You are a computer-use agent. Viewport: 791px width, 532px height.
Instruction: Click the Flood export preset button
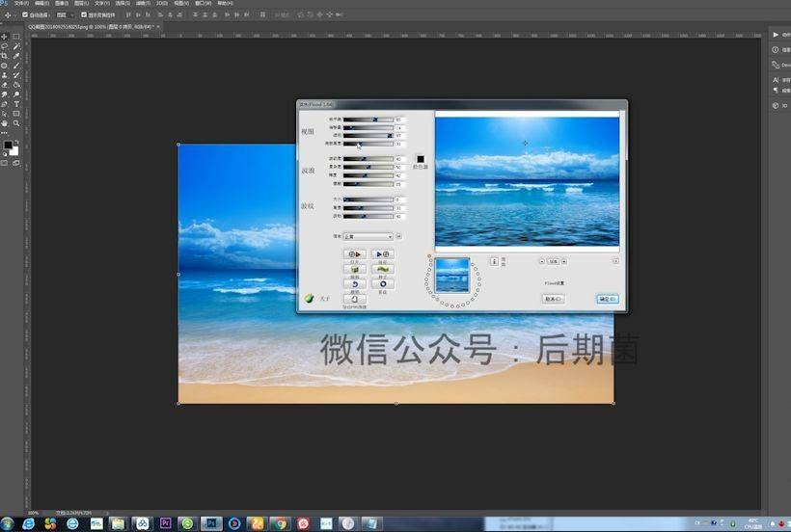point(355,299)
